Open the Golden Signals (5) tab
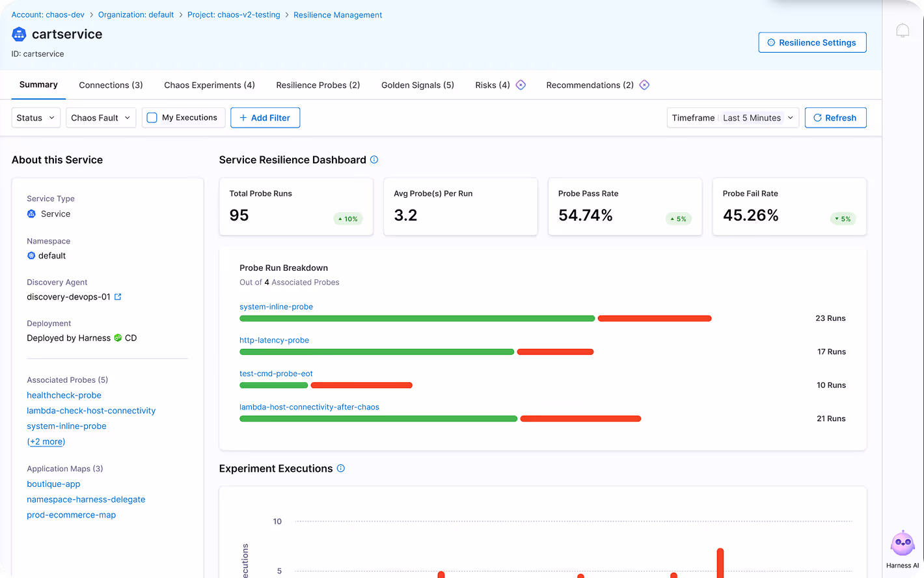The height and width of the screenshot is (578, 924). click(x=418, y=85)
